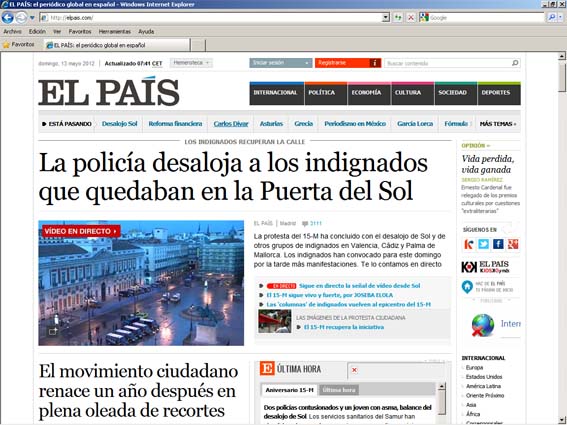Screen dimensions: 567x425
Task: Open the Iniciar sesión dropdown
Action: coord(281,63)
